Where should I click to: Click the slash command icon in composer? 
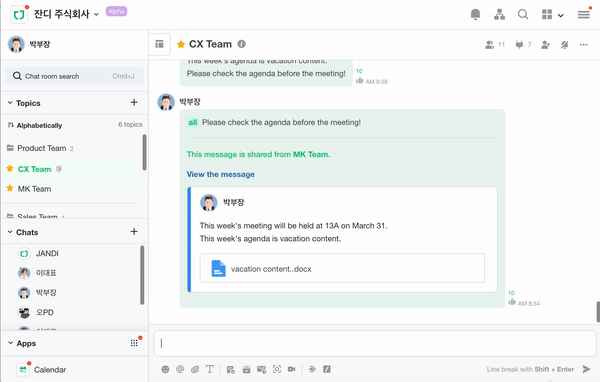point(327,369)
